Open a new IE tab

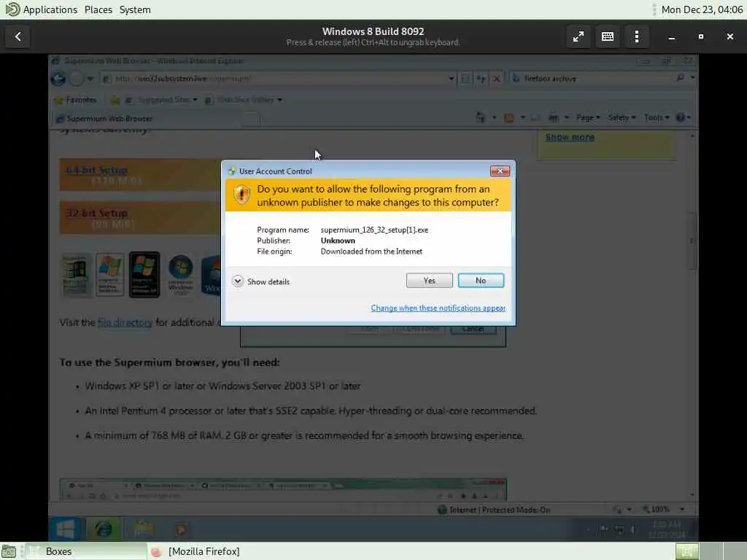251,119
